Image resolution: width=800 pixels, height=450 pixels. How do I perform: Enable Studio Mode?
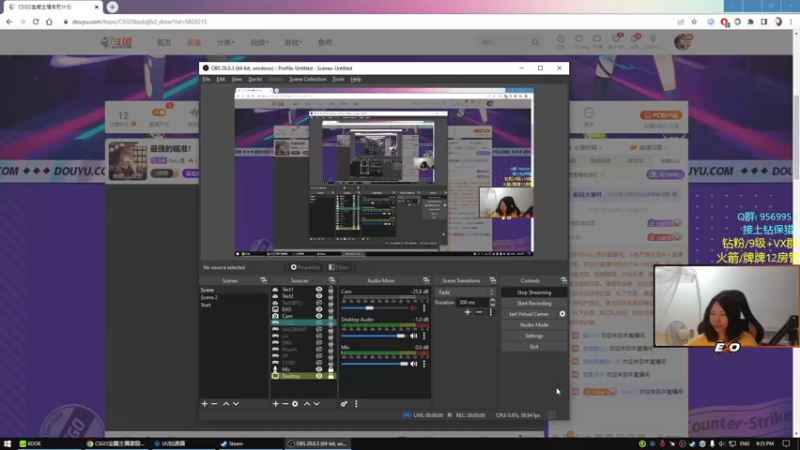click(x=534, y=324)
